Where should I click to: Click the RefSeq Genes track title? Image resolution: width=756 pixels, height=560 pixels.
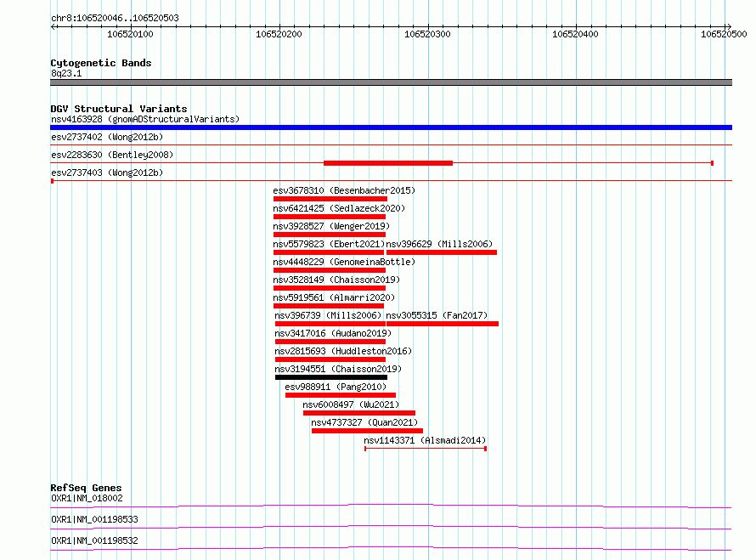pyautogui.click(x=86, y=488)
